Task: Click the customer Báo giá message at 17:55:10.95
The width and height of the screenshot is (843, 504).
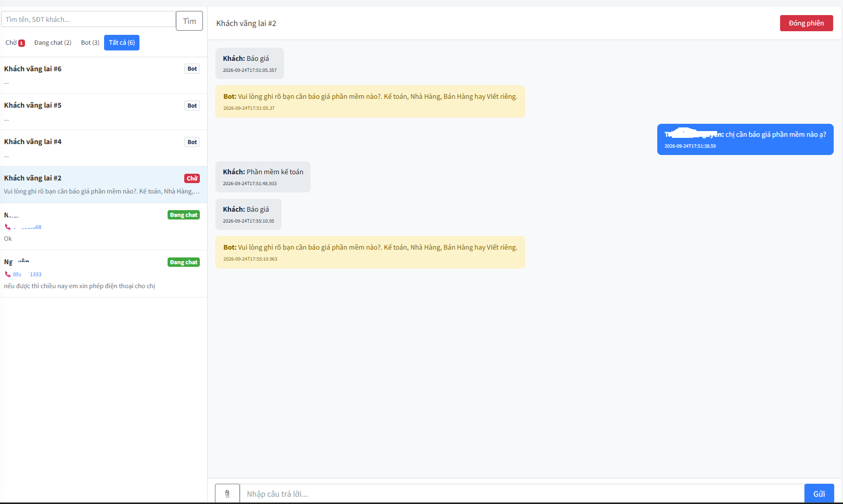Action: click(248, 214)
